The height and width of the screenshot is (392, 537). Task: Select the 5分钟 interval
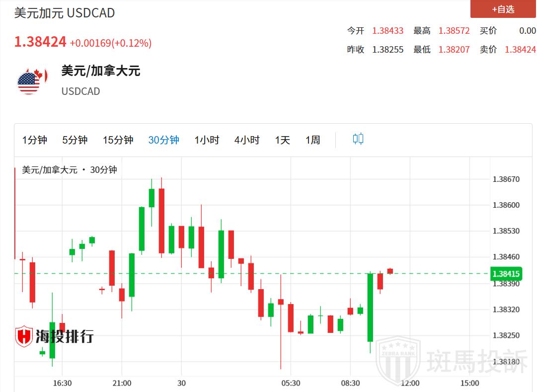pyautogui.click(x=75, y=140)
